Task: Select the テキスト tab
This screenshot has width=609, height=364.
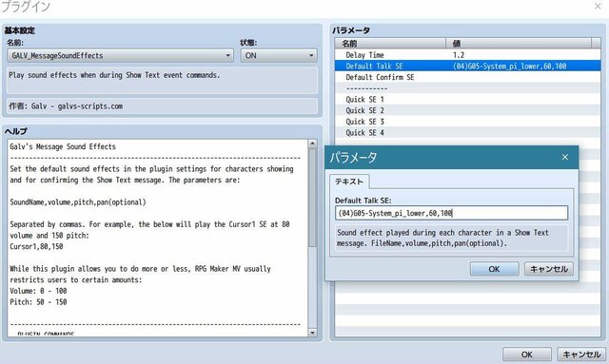Action: click(349, 182)
